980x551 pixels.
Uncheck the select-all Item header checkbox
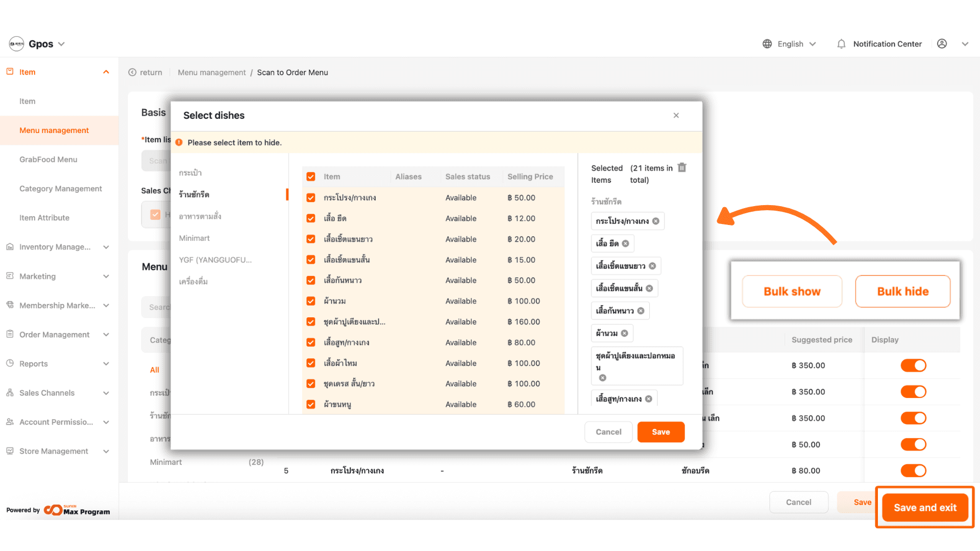pos(311,177)
